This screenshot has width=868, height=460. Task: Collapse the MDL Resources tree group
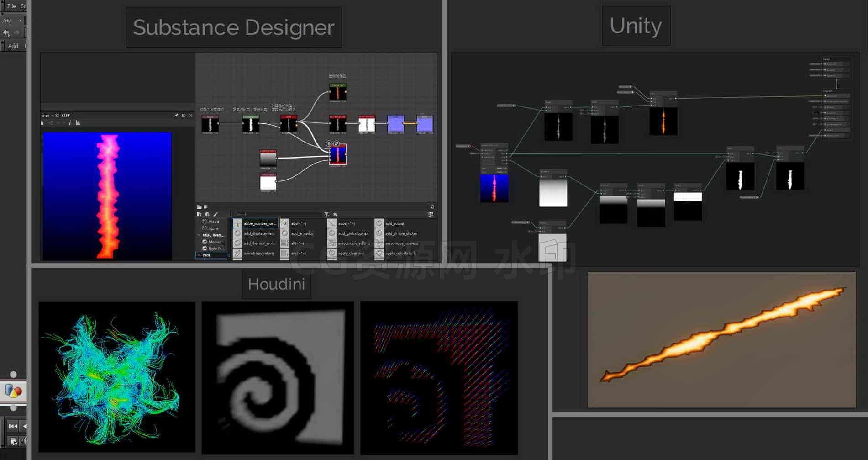tap(199, 235)
